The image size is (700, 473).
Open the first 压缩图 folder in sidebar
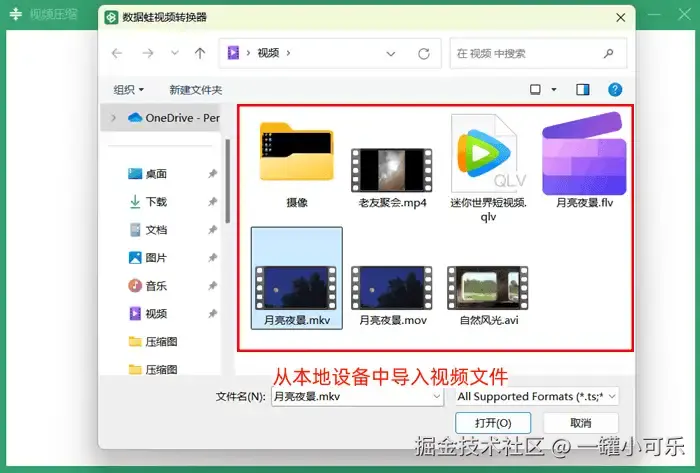tap(153, 341)
